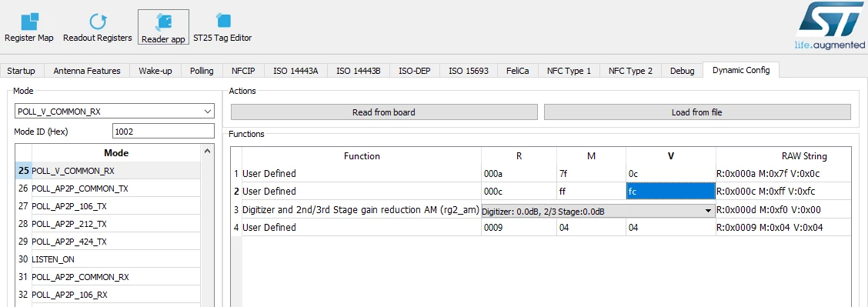Image resolution: width=868 pixels, height=307 pixels.
Task: Click R cell 0009 in row 4
Action: tap(519, 227)
